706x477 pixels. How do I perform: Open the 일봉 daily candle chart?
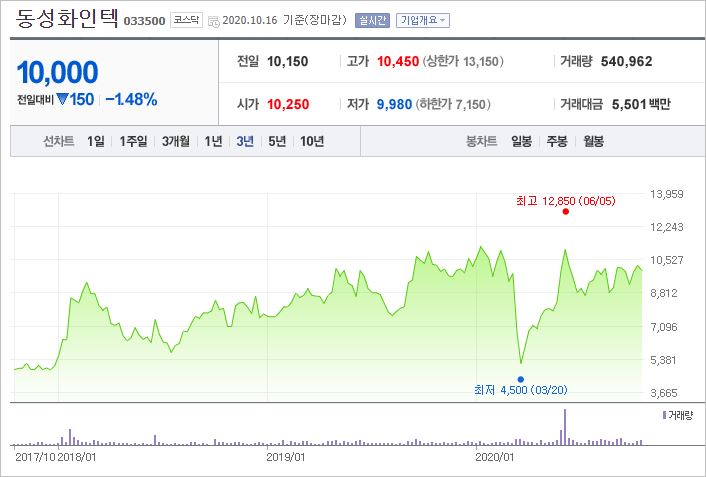[521, 141]
